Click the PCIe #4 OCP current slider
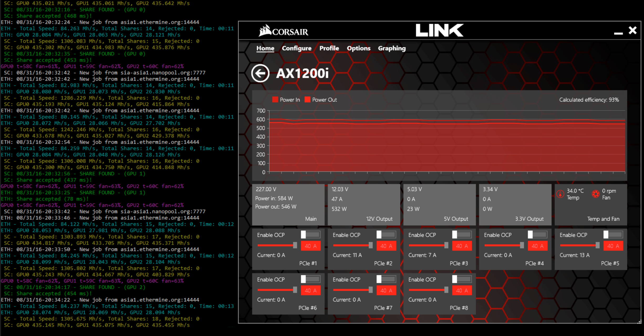 click(504, 245)
